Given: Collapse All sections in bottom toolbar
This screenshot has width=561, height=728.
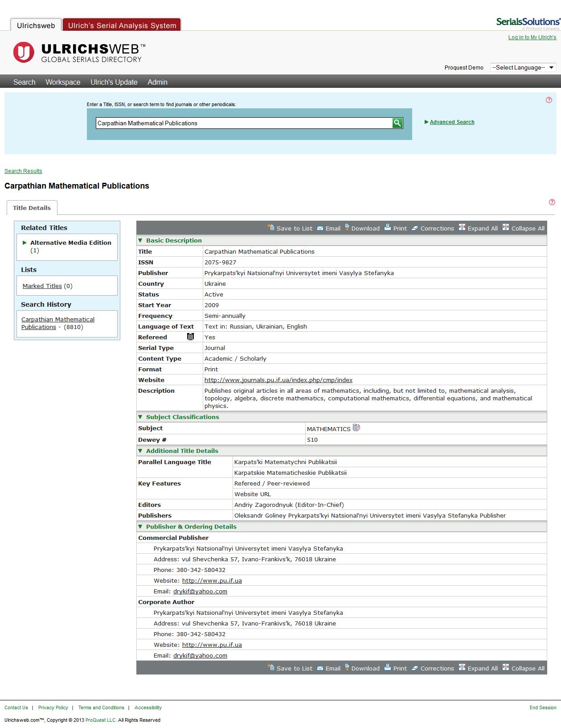Looking at the screenshot, I should [x=524, y=668].
